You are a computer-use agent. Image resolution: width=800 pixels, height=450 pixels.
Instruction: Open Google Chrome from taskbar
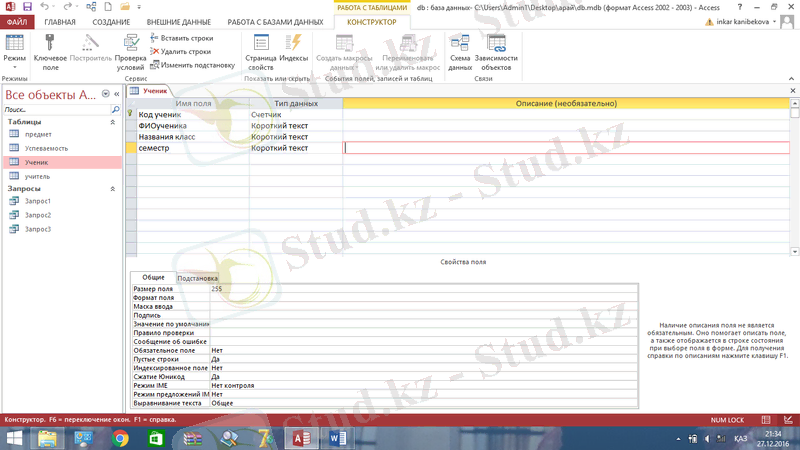click(x=120, y=438)
